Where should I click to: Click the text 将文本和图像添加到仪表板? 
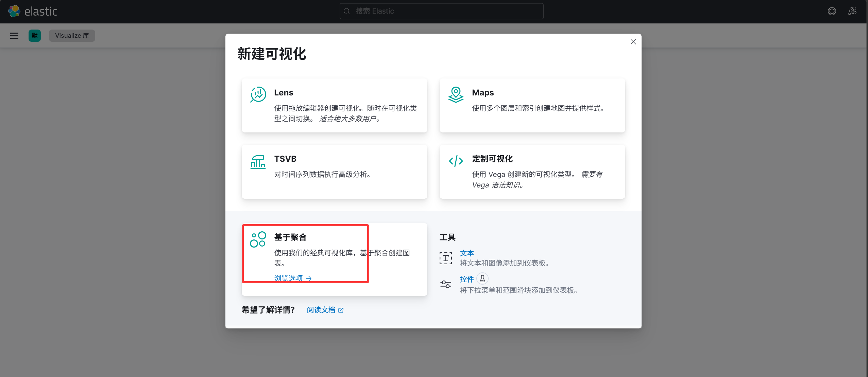click(505, 263)
